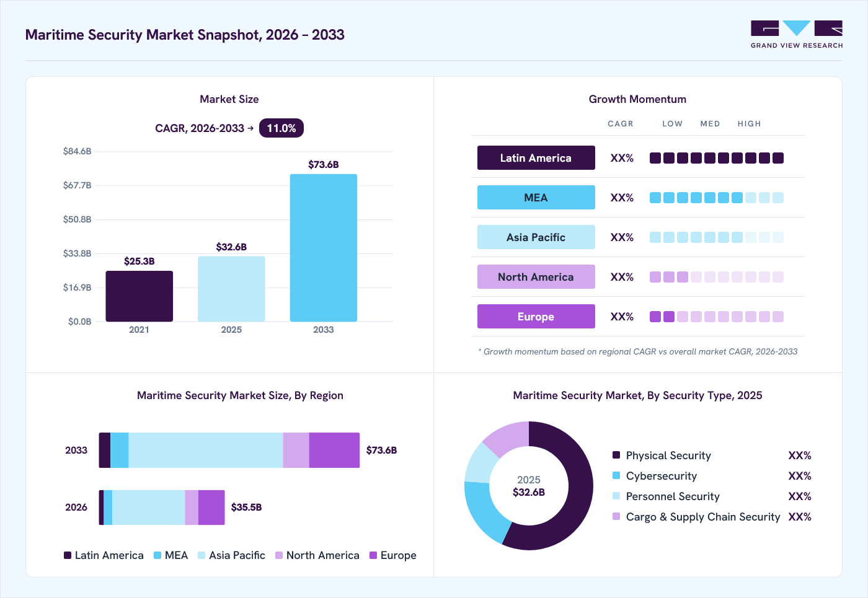Click the Maritime Security Market Snapshot title
This screenshot has width=868, height=598.
[x=185, y=35]
